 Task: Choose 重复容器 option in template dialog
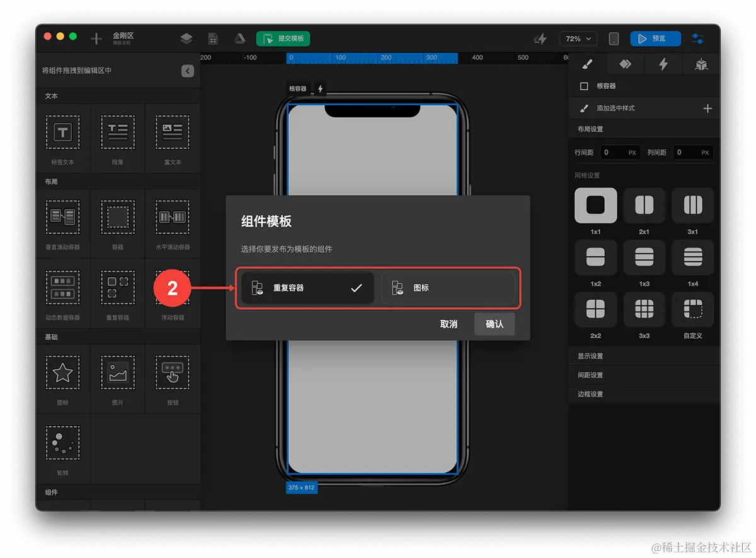307,288
